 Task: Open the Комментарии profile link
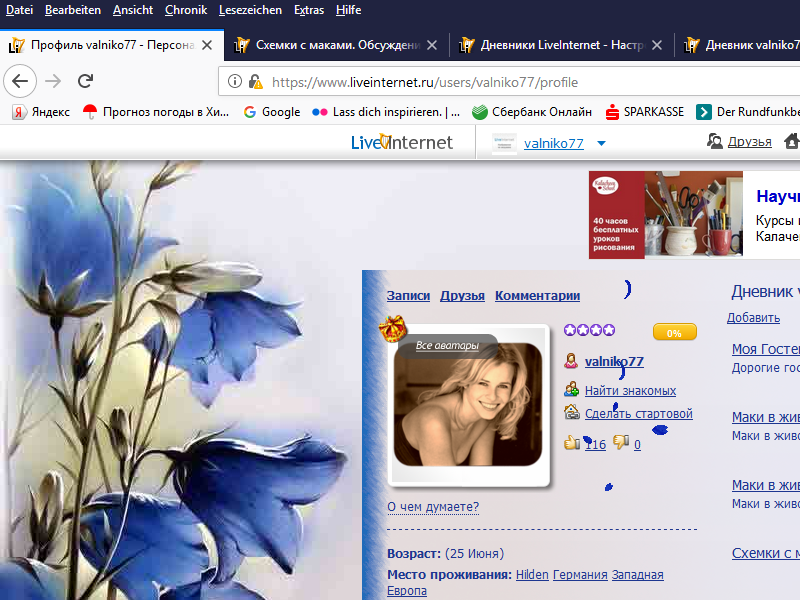pos(537,295)
